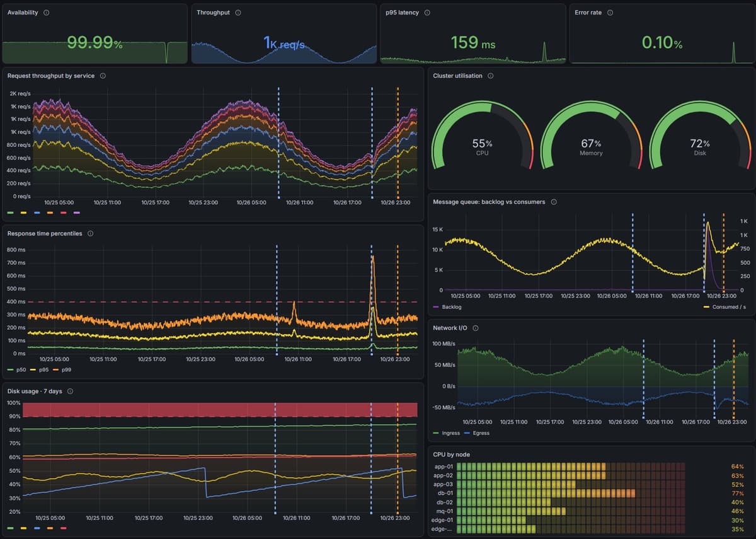Viewport: 756px width, 539px height.
Task: Show info for the p95 latency panel
Action: (x=427, y=13)
